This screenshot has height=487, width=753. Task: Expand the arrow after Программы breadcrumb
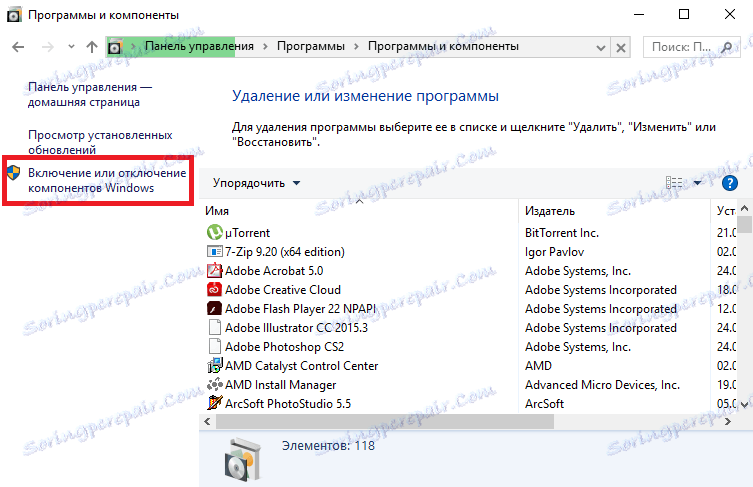pyautogui.click(x=356, y=47)
